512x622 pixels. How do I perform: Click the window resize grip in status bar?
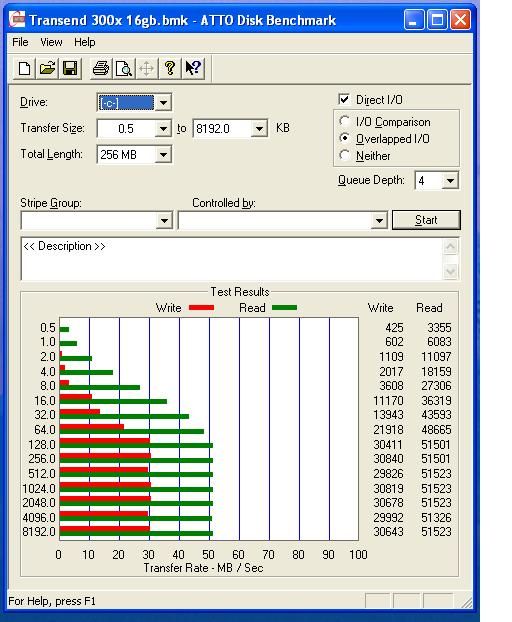pos(466,602)
